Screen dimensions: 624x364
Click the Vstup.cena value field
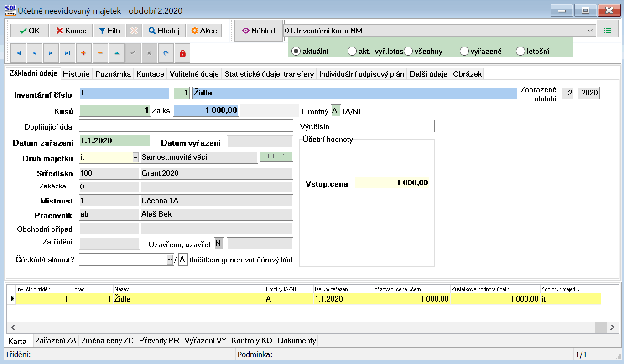(392, 183)
